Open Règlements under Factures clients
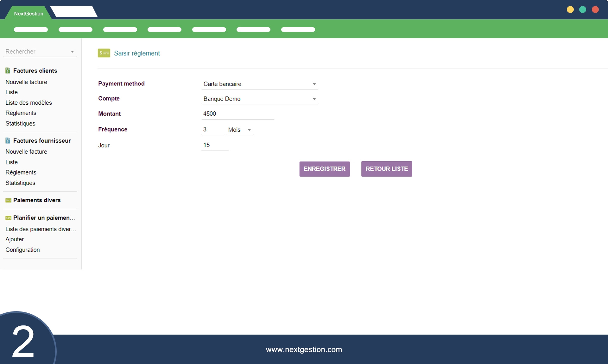Image resolution: width=608 pixels, height=364 pixels. pyautogui.click(x=21, y=113)
